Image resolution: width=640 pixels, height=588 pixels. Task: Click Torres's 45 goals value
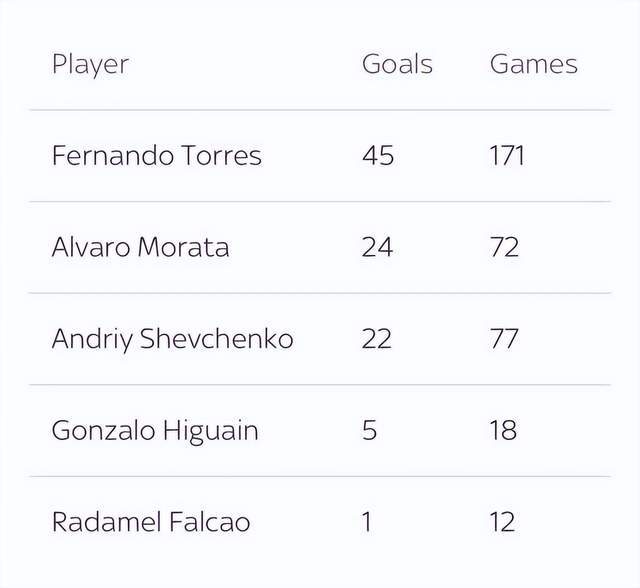click(378, 155)
